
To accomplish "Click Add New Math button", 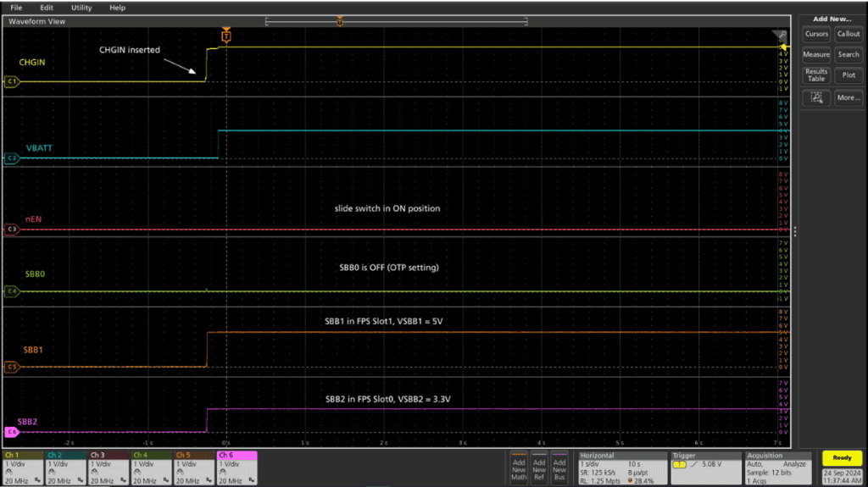I will [x=519, y=466].
